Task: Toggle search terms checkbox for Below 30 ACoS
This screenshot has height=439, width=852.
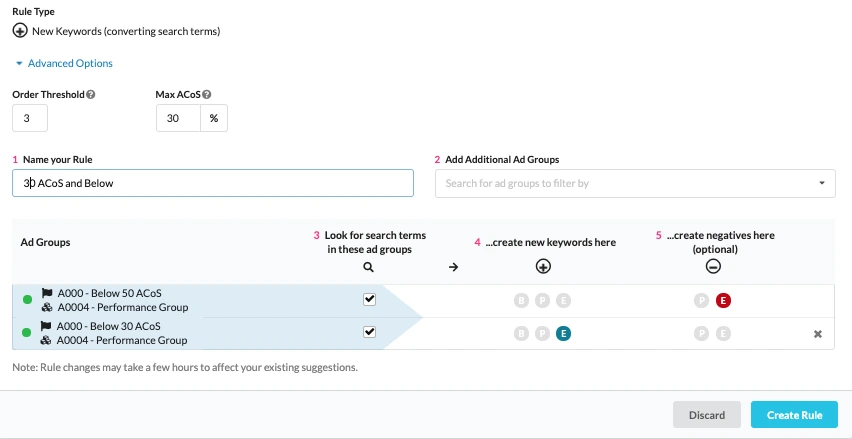Action: (x=369, y=332)
